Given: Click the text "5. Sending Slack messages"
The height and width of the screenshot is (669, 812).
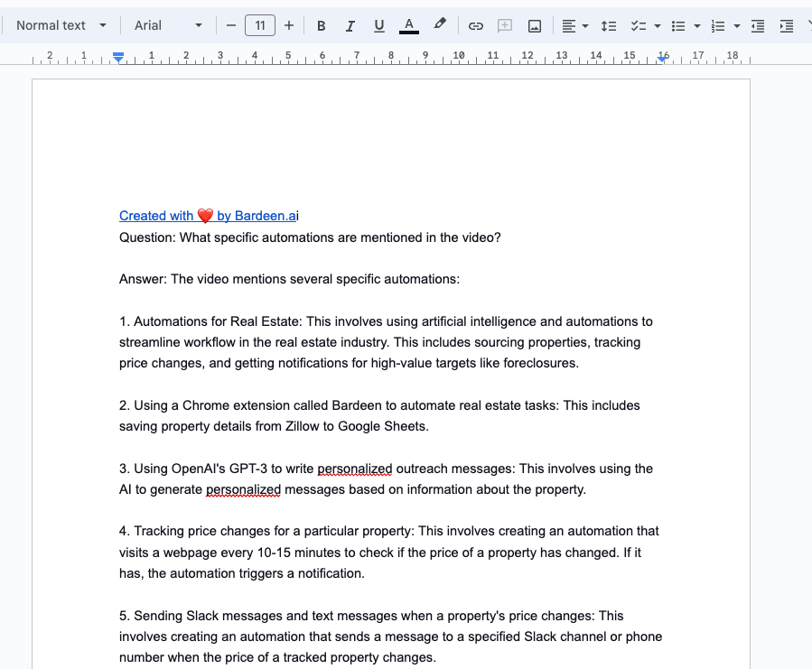Looking at the screenshot, I should (x=201, y=616).
